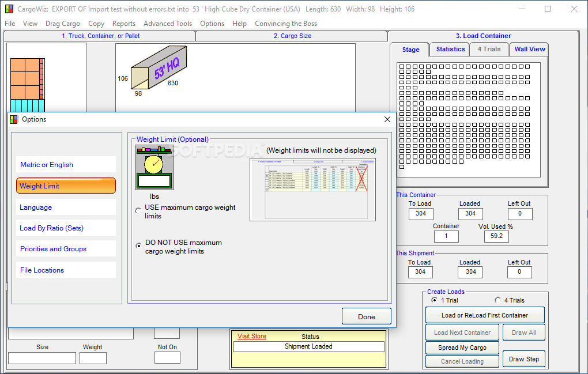Screen dimensions: 588x374
Task: Open File Locations options
Action: click(x=66, y=270)
